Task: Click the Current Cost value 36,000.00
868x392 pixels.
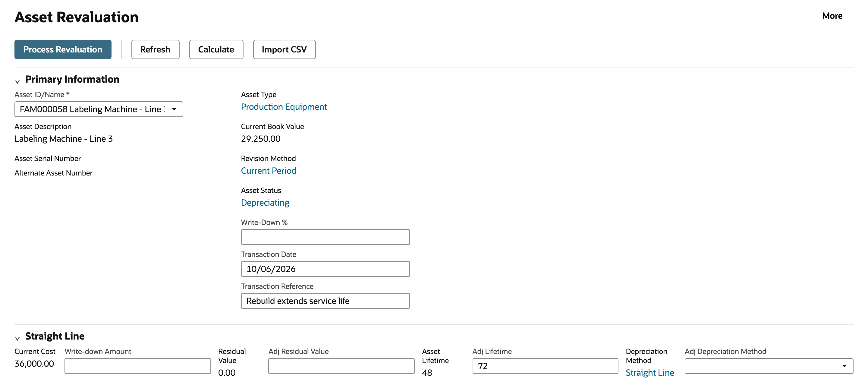Action: (34, 364)
